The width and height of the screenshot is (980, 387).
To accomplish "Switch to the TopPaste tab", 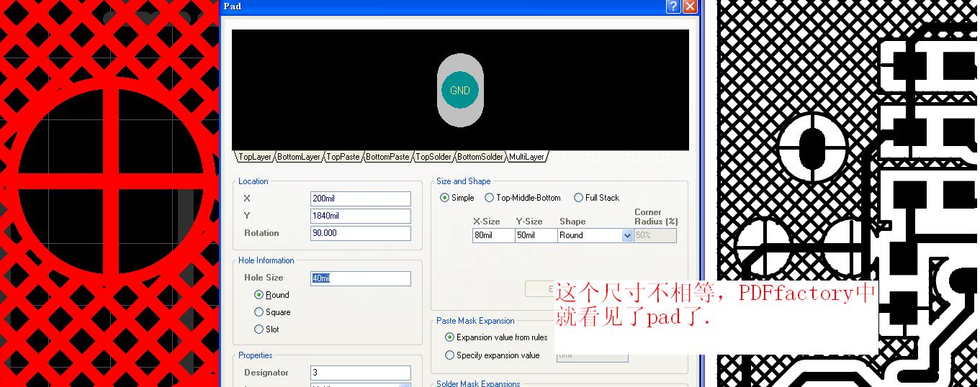I will tap(343, 156).
